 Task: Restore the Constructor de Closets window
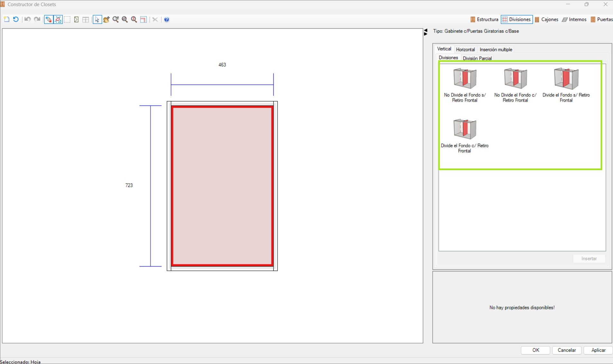pos(587,5)
